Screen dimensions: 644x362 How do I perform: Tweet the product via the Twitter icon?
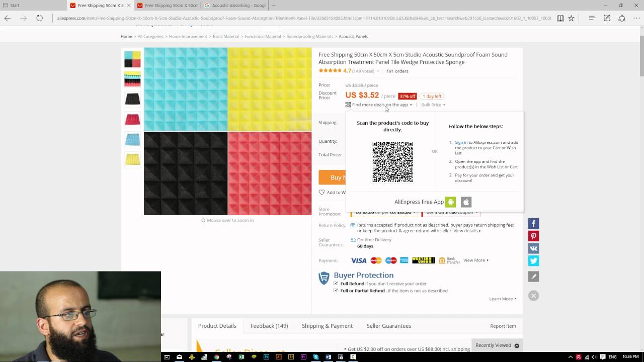(x=533, y=260)
